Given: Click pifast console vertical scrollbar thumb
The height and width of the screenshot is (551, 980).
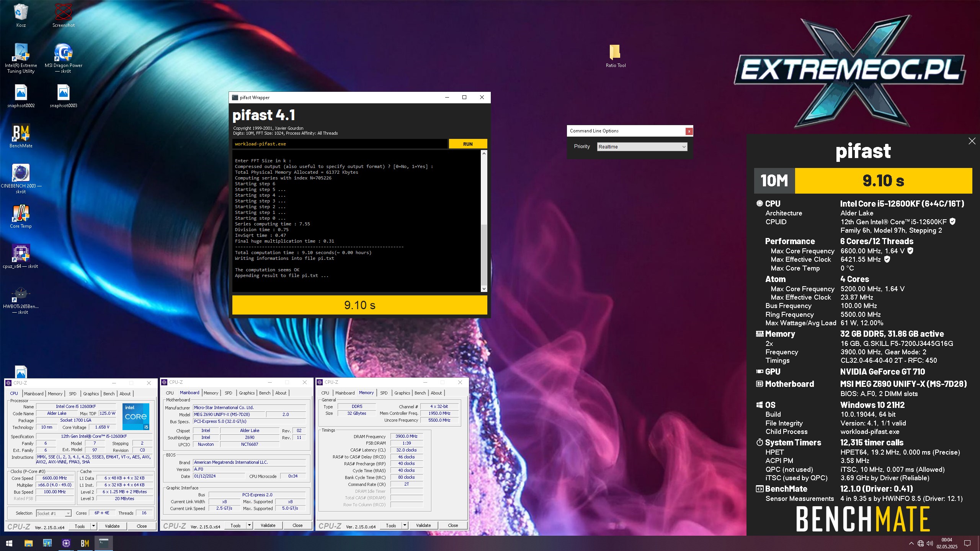Looking at the screenshot, I should pos(484,254).
